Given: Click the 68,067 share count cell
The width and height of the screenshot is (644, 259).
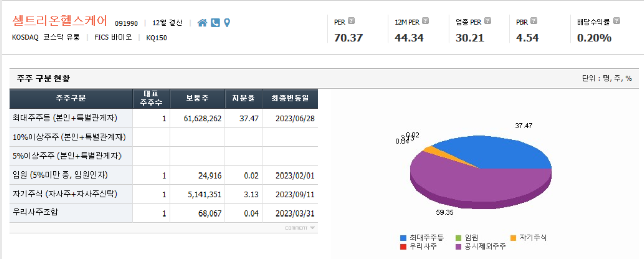Looking at the screenshot, I should click(x=197, y=213).
